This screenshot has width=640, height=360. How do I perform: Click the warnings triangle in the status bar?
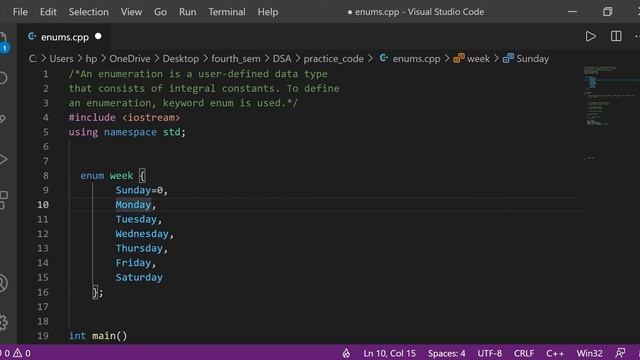click(18, 353)
